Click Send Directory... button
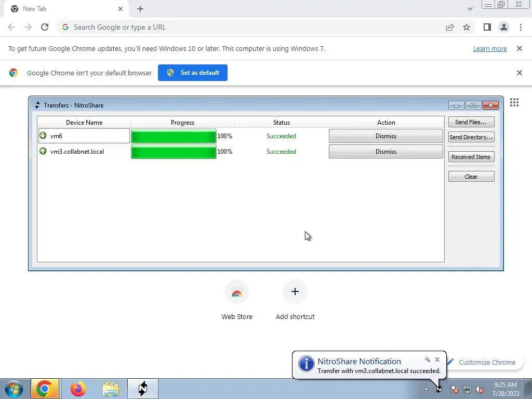Screen dimensions: 532x399 (x=471, y=137)
